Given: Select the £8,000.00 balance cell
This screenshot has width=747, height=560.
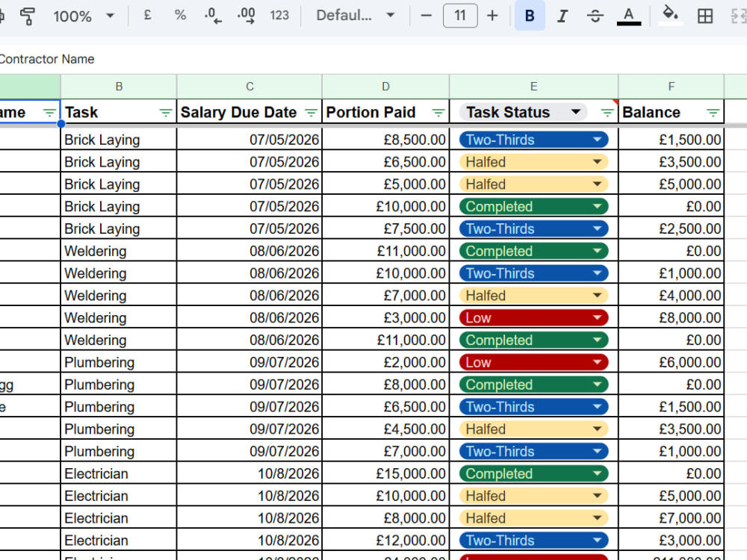Looking at the screenshot, I should [672, 317].
